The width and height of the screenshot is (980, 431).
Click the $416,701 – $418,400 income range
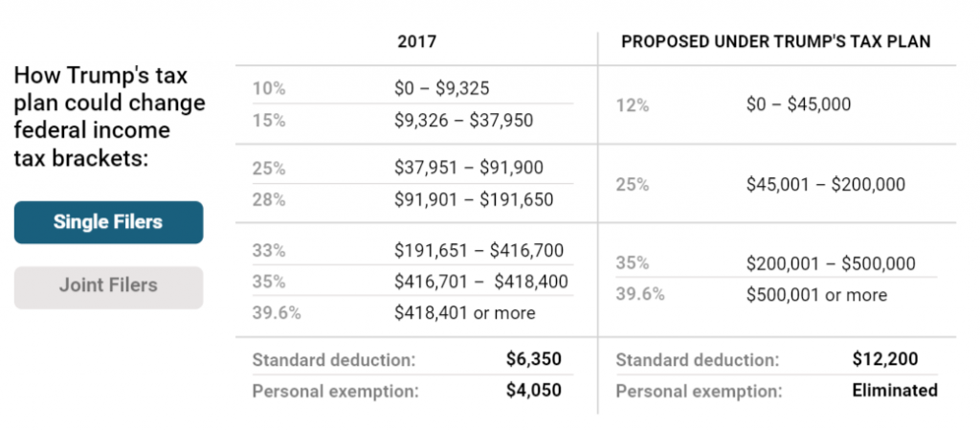(x=480, y=282)
